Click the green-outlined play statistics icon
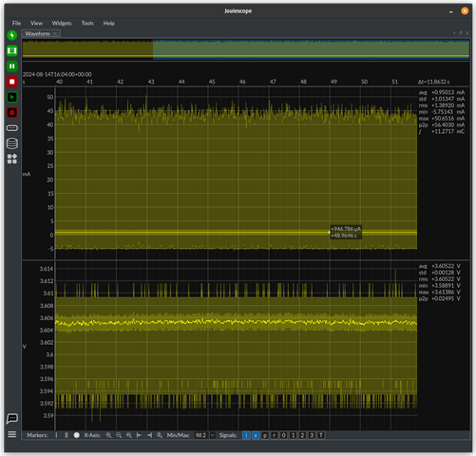This screenshot has width=476, height=456. (12, 97)
